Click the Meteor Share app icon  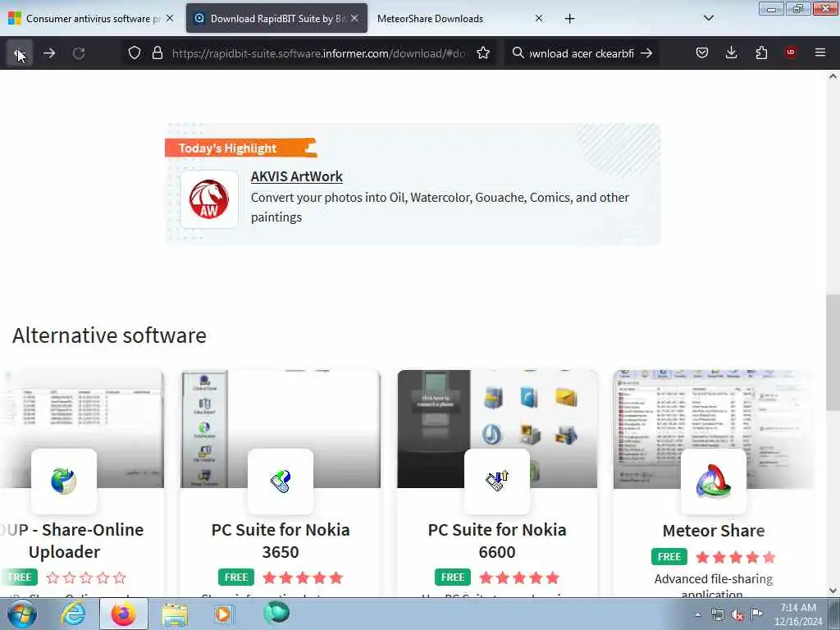714,481
